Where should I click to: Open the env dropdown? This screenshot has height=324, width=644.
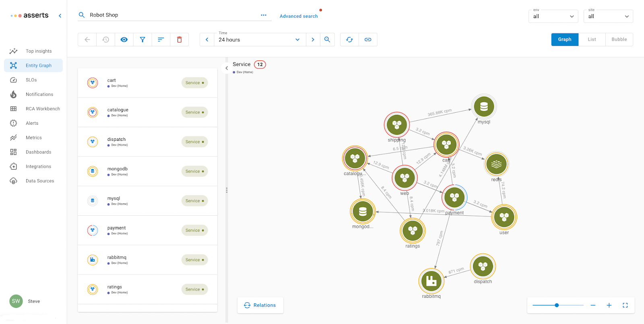[553, 17]
